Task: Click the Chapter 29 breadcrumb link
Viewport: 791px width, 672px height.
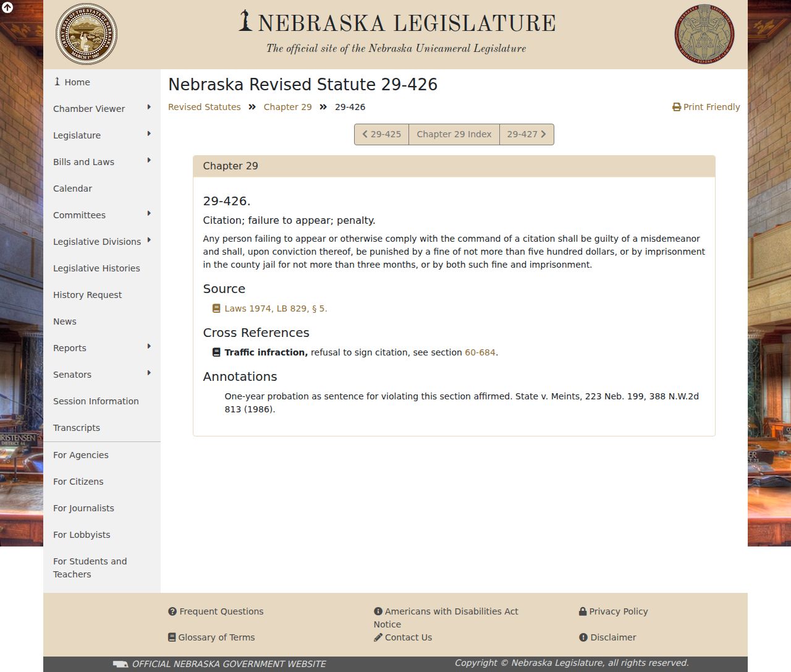Action: tap(288, 107)
